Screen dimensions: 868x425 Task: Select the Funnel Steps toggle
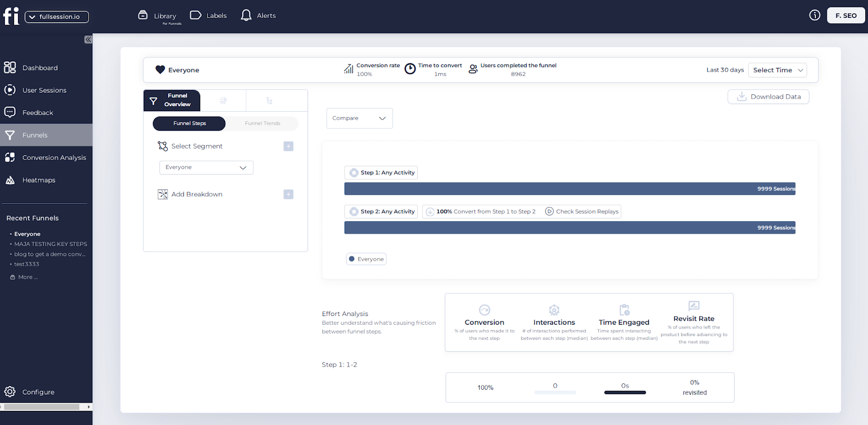tap(189, 124)
